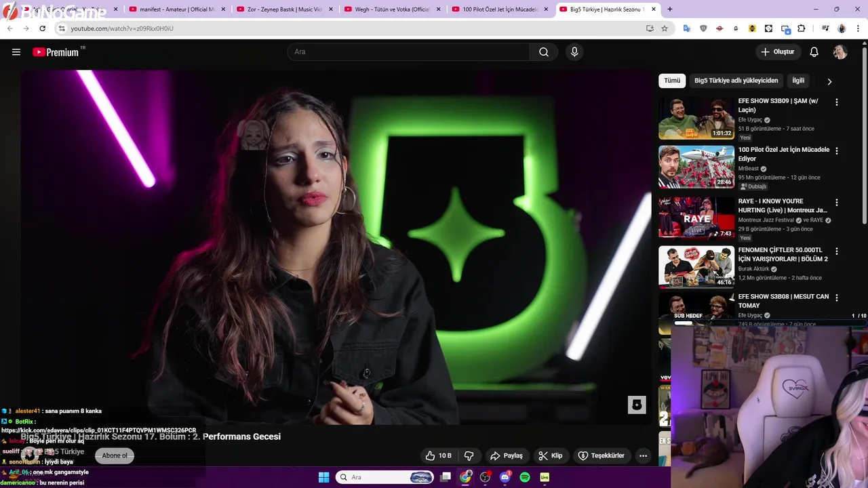Open options for RAYE Montreux video
The height and width of the screenshot is (488, 868).
point(836,202)
